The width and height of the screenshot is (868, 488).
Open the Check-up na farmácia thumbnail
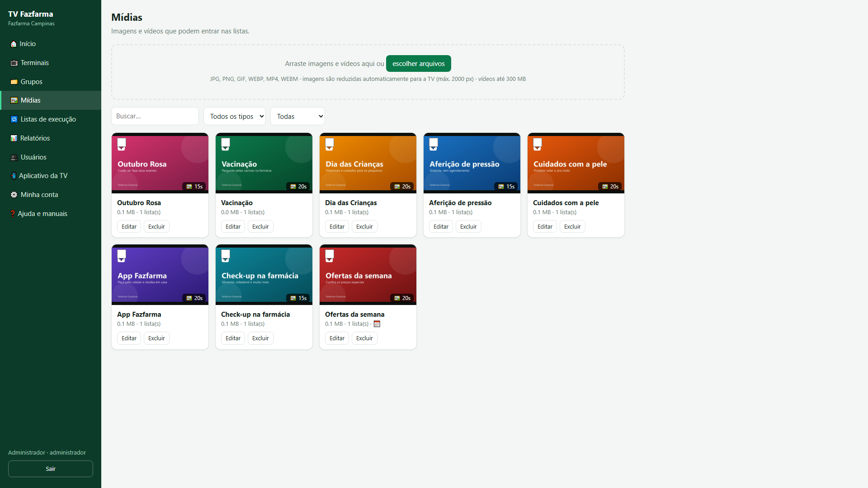[264, 275]
